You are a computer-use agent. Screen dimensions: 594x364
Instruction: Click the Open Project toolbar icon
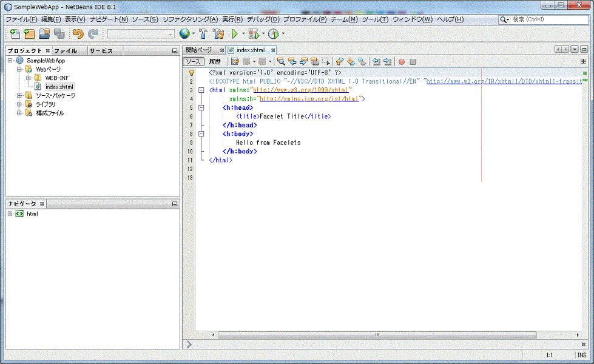pos(44,34)
